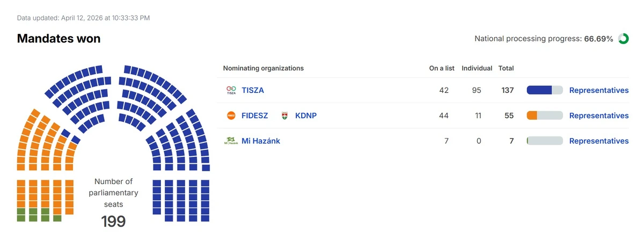Click the green processing progress ring

coord(623,39)
